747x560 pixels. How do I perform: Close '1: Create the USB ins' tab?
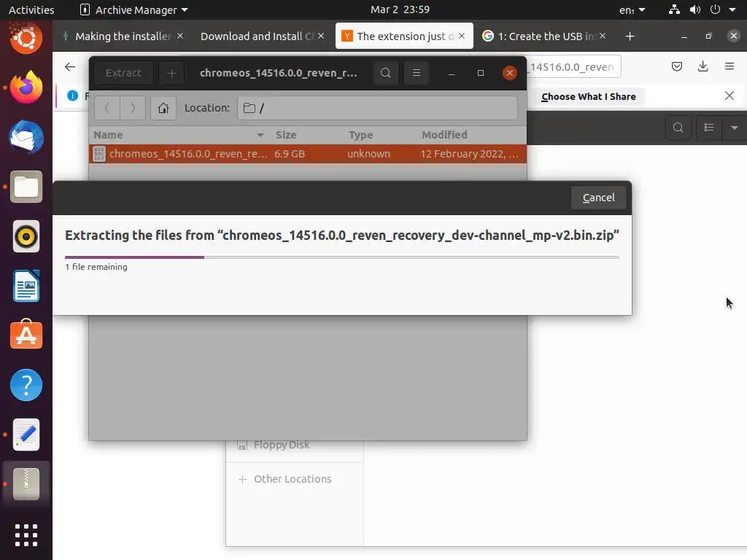(603, 36)
